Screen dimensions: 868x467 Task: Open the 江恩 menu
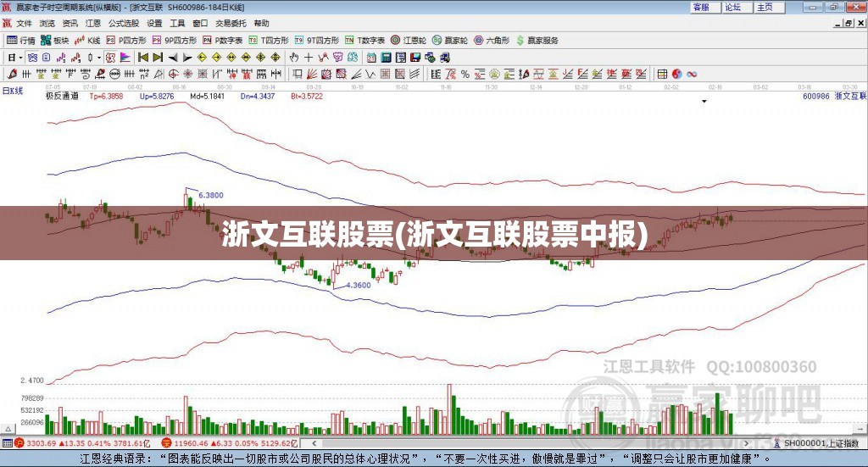(93, 23)
